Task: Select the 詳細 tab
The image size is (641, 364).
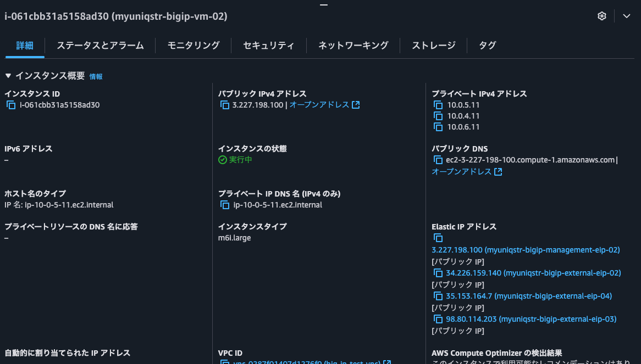Action: point(25,46)
